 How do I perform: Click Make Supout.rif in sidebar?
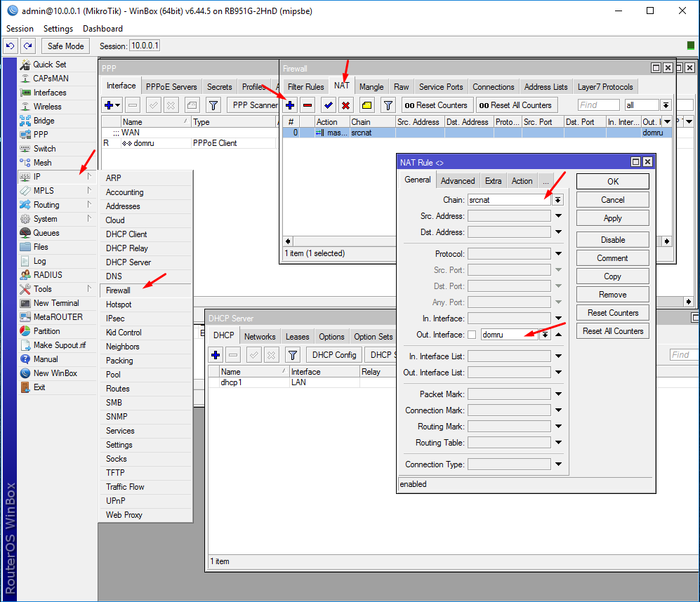tap(60, 345)
